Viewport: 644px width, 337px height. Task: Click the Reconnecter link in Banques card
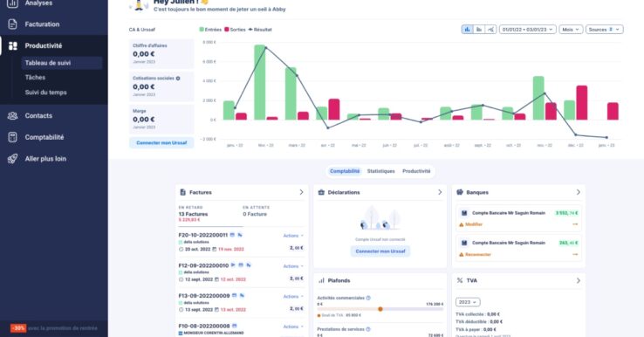tap(477, 254)
